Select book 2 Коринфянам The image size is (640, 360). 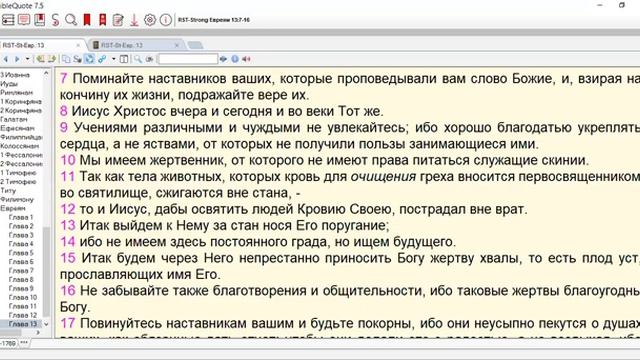(x=21, y=111)
